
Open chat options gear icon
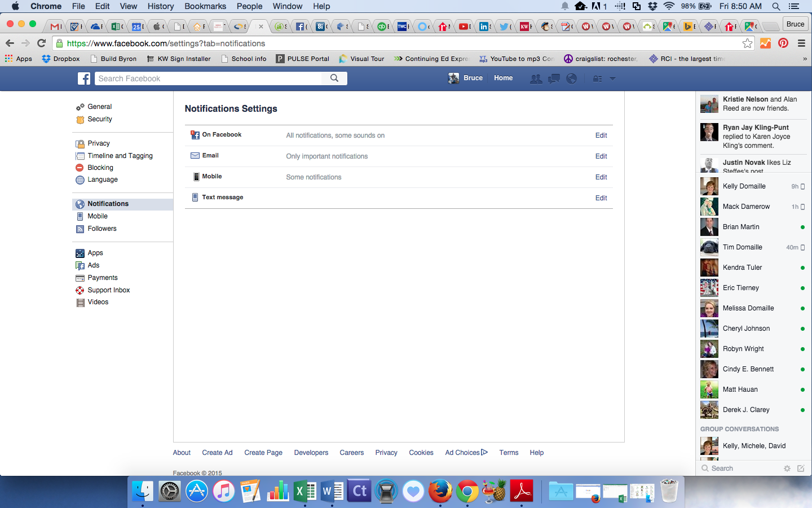(787, 468)
